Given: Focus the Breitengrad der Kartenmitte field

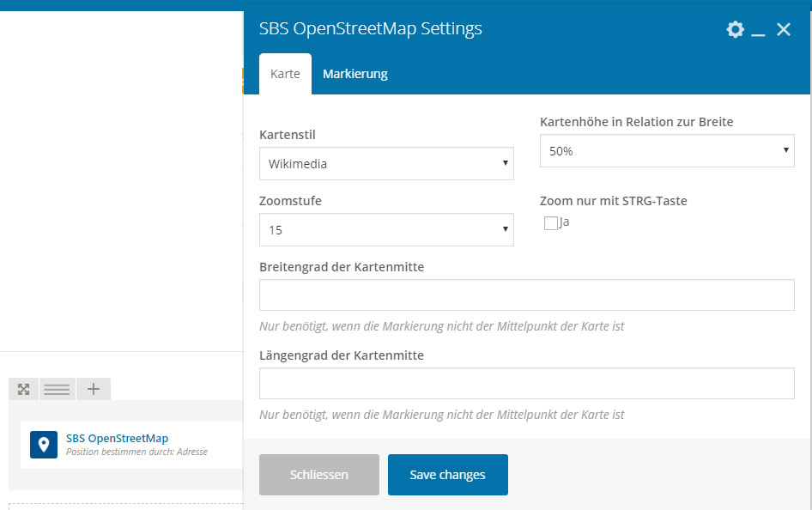Looking at the screenshot, I should pyautogui.click(x=527, y=295).
